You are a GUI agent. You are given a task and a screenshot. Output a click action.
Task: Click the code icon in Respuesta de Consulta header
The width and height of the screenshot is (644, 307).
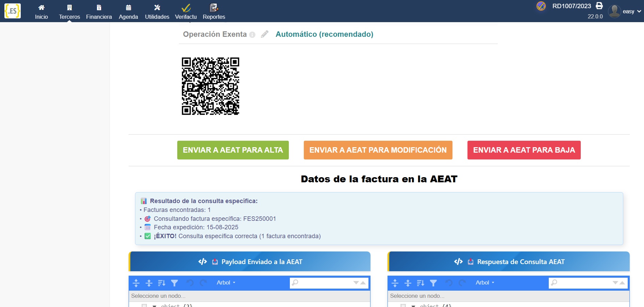click(x=458, y=262)
